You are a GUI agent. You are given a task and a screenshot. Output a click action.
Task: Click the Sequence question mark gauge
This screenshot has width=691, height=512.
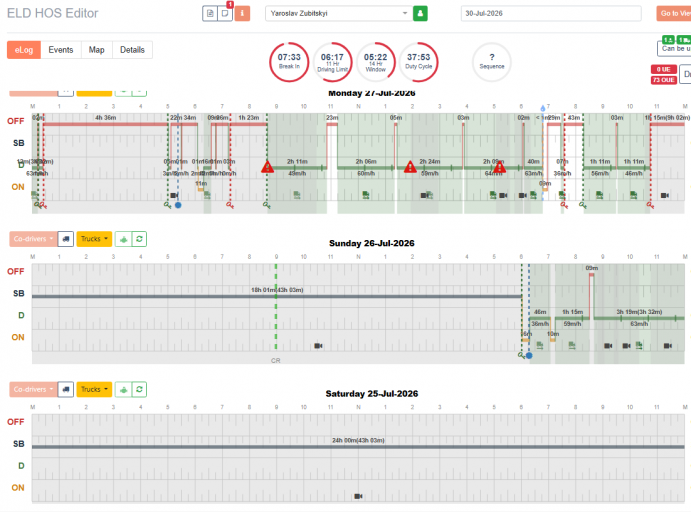tap(492, 62)
